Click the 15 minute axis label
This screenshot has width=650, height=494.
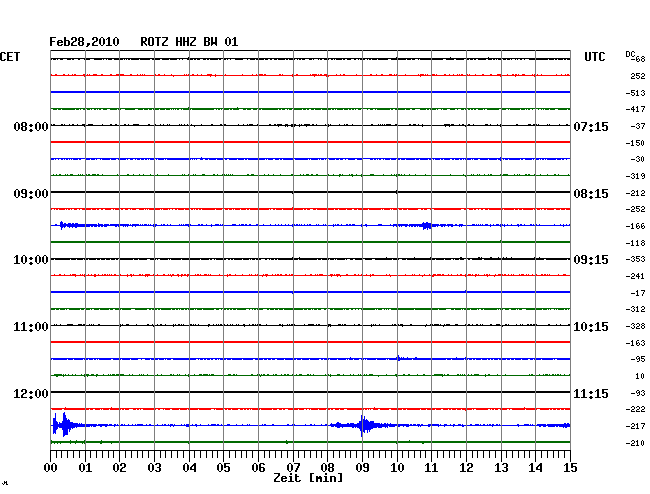tap(570, 468)
